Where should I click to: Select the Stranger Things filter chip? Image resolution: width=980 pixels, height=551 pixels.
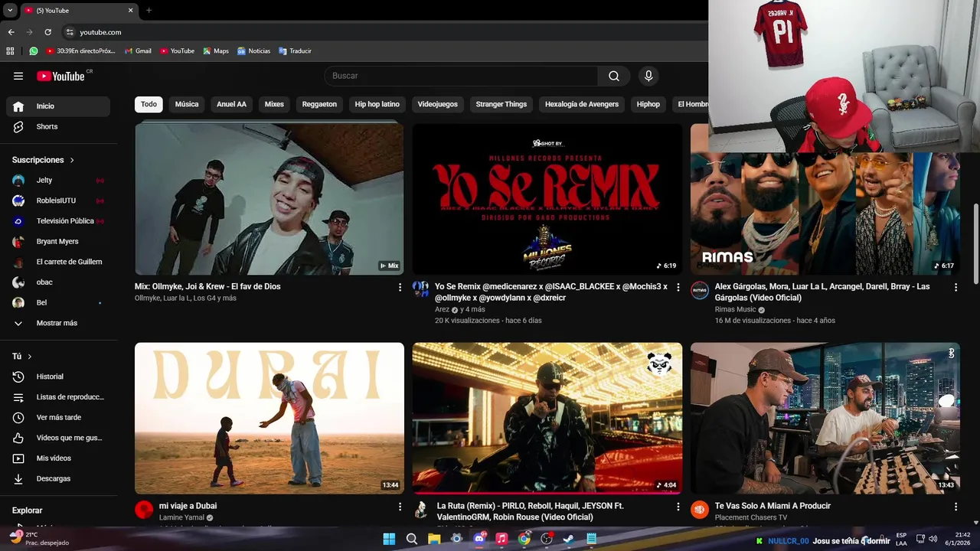501,104
